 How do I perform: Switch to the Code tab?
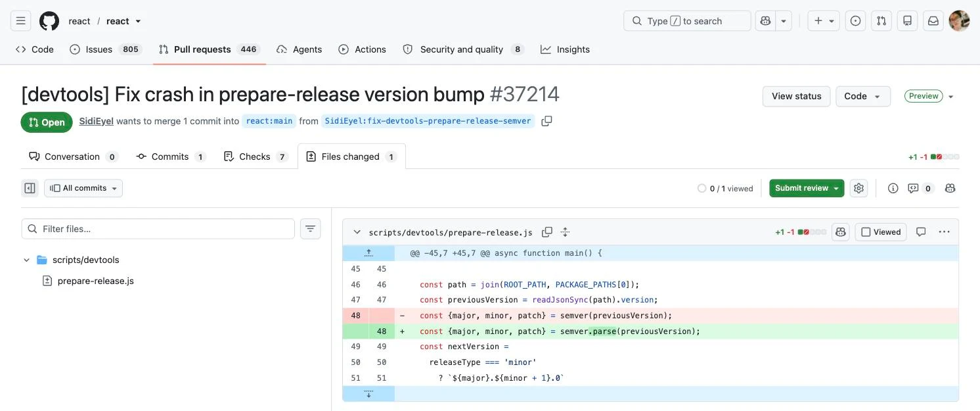pyautogui.click(x=35, y=49)
